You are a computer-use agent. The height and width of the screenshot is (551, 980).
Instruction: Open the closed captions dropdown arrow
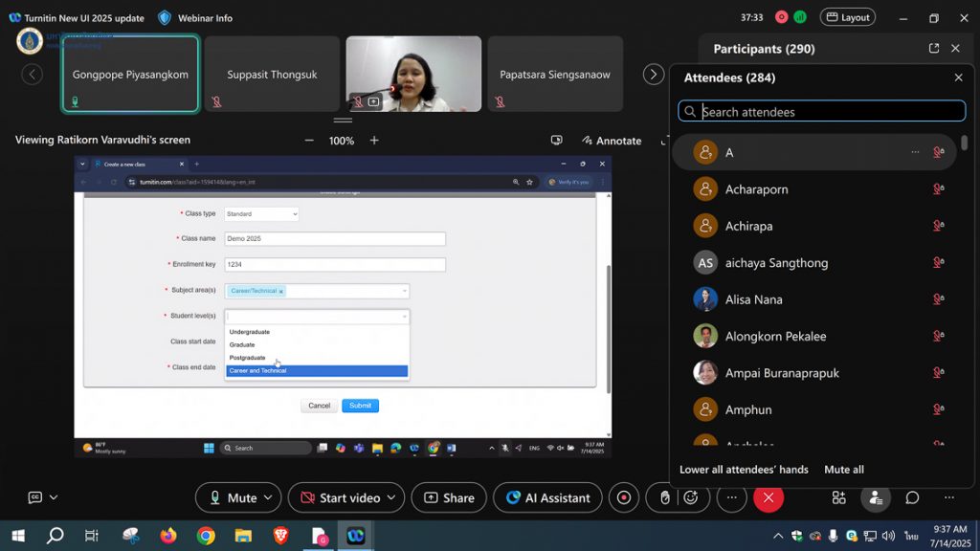click(54, 497)
